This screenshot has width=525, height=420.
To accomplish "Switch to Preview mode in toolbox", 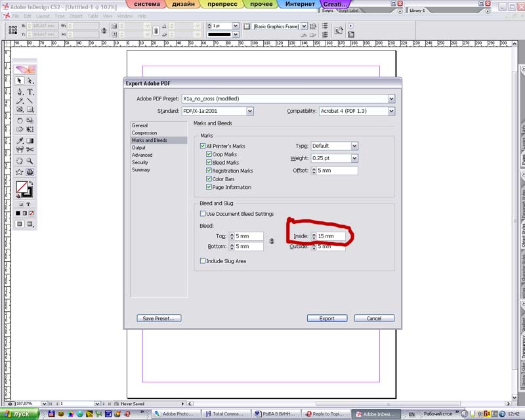I will (x=30, y=224).
